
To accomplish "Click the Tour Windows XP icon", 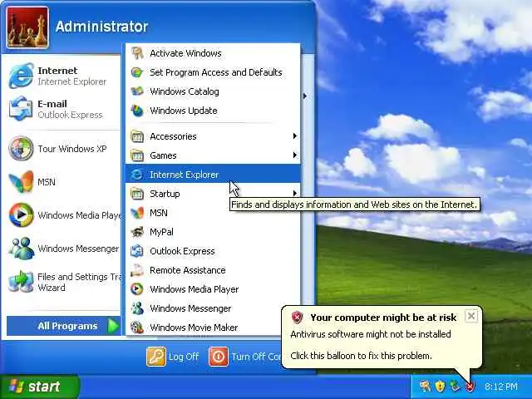I will 21,148.
